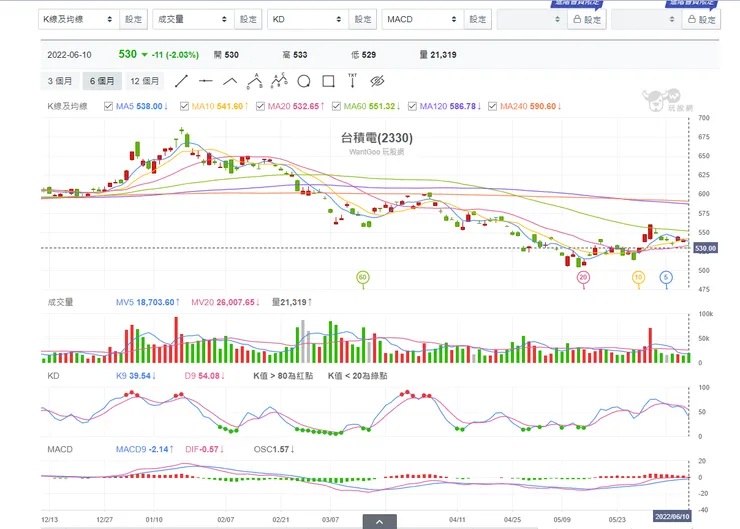Image resolution: width=740 pixels, height=529 pixels.
Task: Choose the TXT text annotation tool
Action: pyautogui.click(x=352, y=80)
